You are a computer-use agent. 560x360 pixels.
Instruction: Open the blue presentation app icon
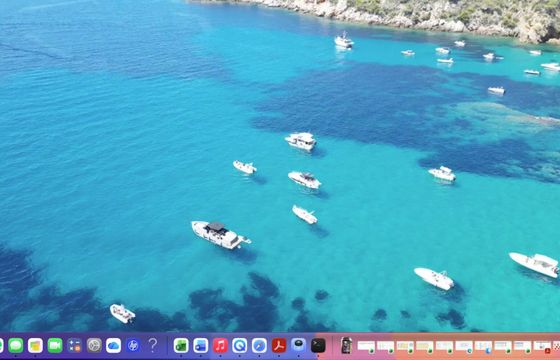pos(201,345)
